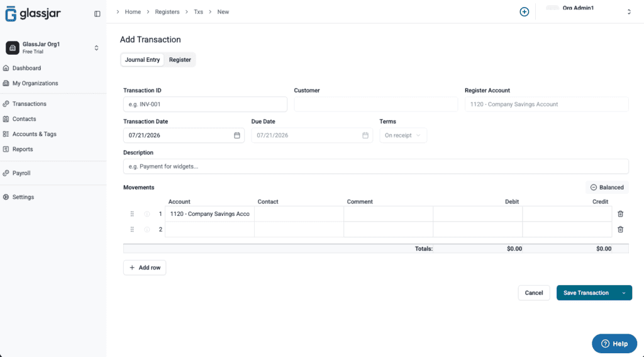
Task: Click the Description field
Action: pyautogui.click(x=376, y=167)
